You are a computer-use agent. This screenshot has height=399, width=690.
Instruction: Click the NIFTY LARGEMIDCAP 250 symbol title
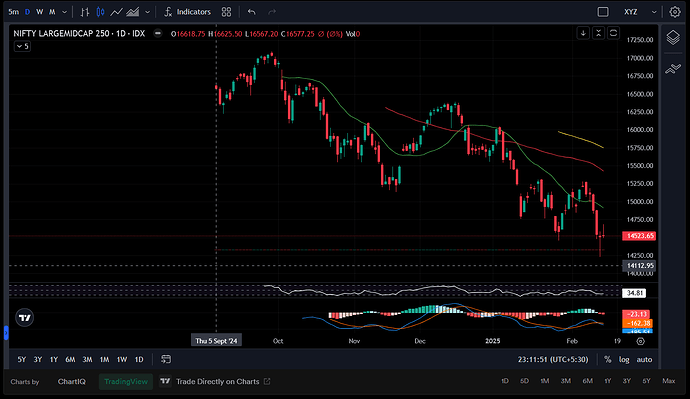tap(79, 33)
